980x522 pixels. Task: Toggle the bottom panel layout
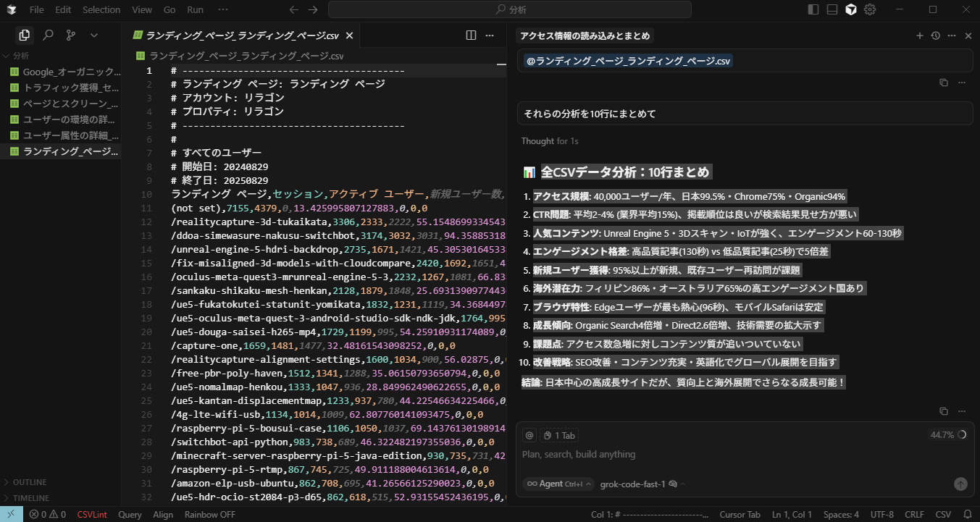point(832,9)
